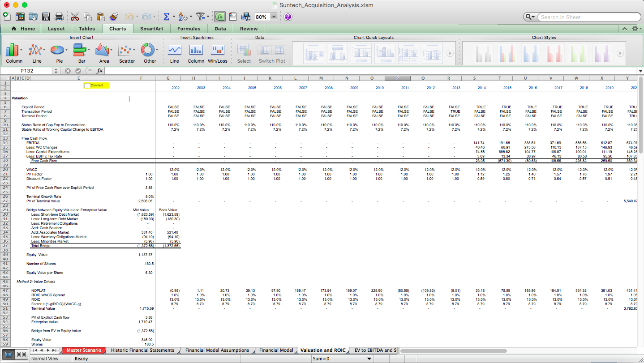Click the Help question mark icon

288,17
